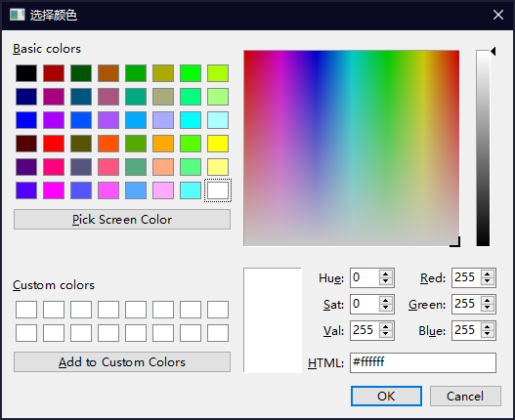Close the color selection dialog window
This screenshot has width=515, height=420.
tap(498, 15)
